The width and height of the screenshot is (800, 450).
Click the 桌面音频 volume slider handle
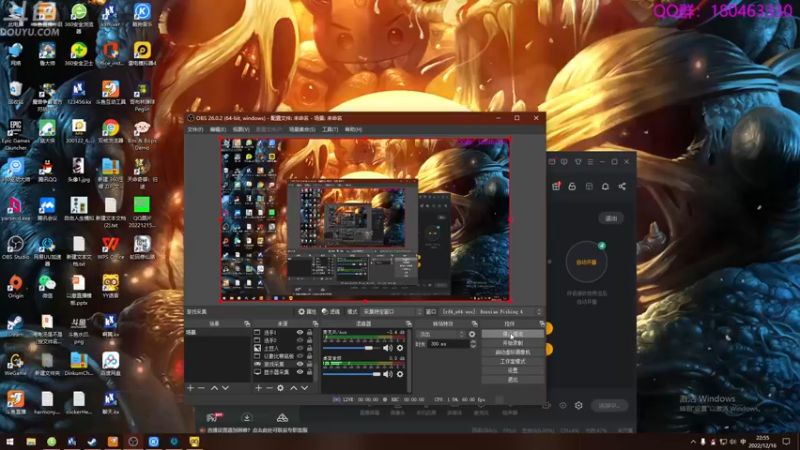click(x=377, y=374)
